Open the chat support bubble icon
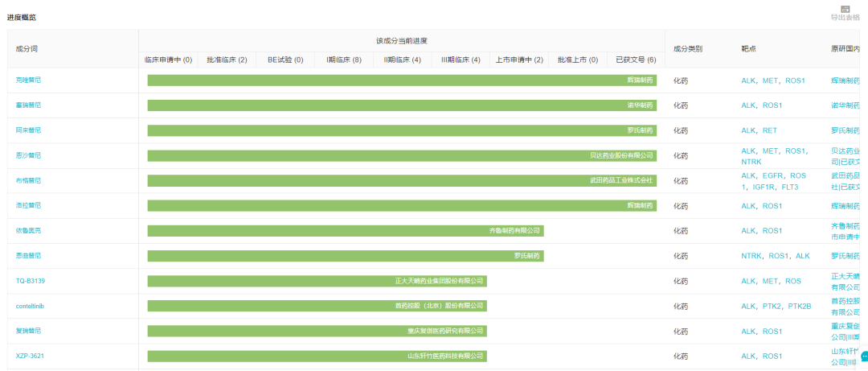Screen dimensions: 868x371 [865, 356]
